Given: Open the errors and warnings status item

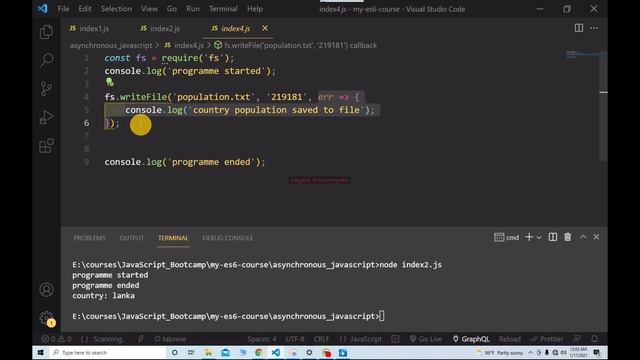Looking at the screenshot, I should (x=56, y=339).
